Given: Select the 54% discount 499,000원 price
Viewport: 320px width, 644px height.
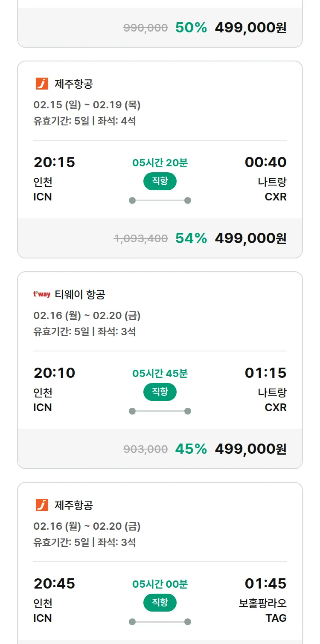Looking at the screenshot, I should [x=250, y=238].
